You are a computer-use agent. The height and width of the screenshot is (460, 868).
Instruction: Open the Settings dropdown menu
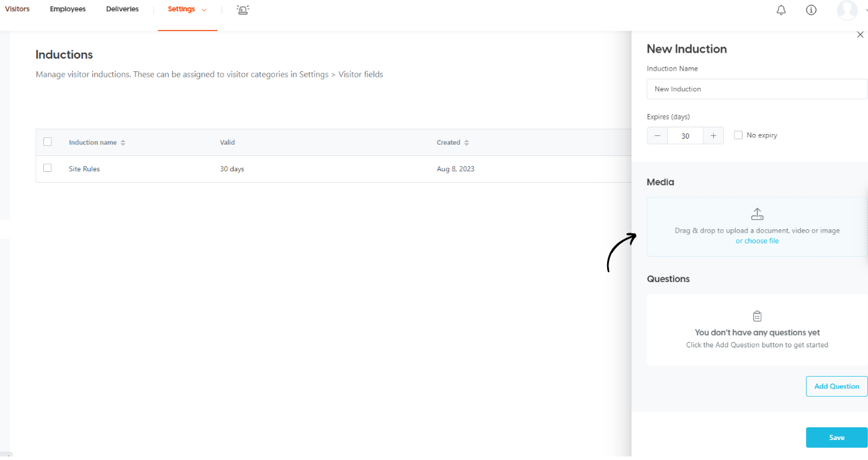[187, 9]
